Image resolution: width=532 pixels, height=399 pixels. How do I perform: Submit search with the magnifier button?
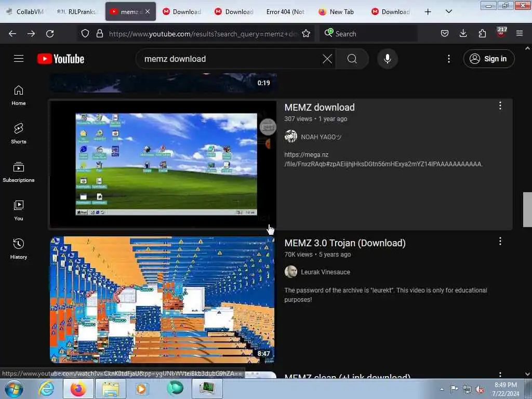coord(352,59)
